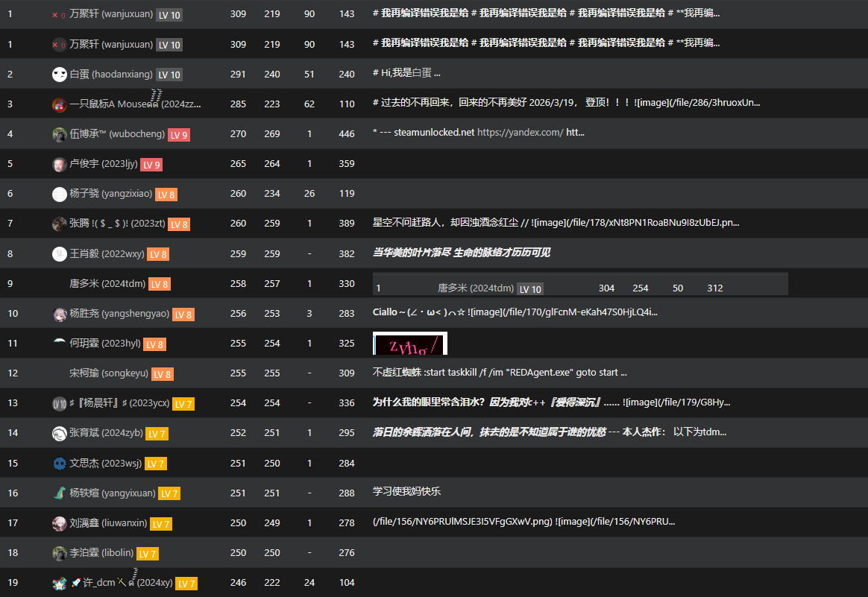Open 李泊霖 (libolin)'s user page
868x597 pixels.
click(x=101, y=553)
